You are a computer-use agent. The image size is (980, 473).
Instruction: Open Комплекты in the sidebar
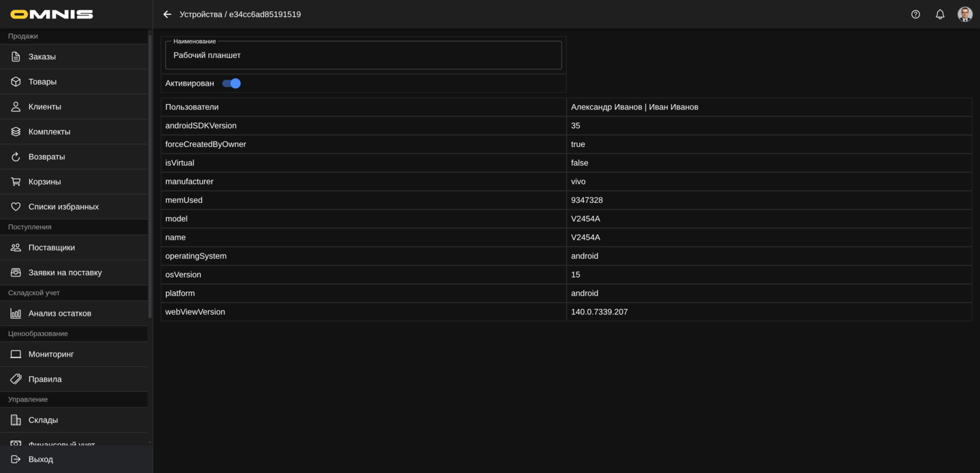point(49,132)
